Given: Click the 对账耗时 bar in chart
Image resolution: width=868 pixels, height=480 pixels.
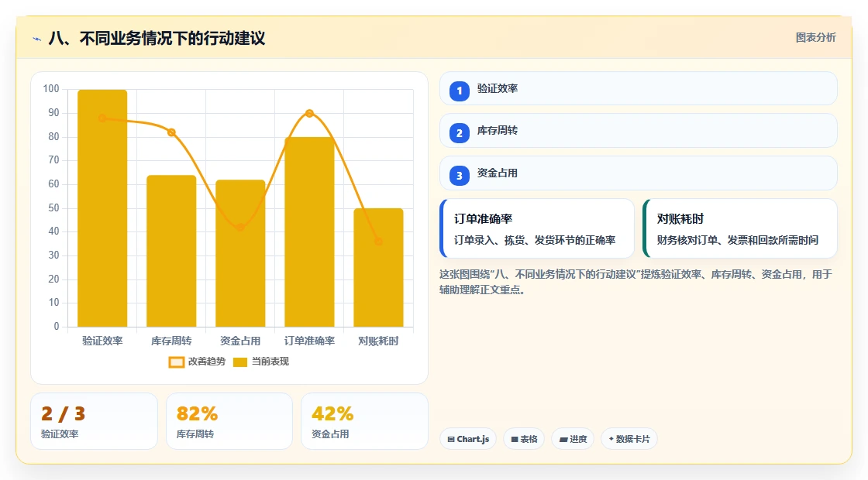Looking at the screenshot, I should pyautogui.click(x=379, y=268).
